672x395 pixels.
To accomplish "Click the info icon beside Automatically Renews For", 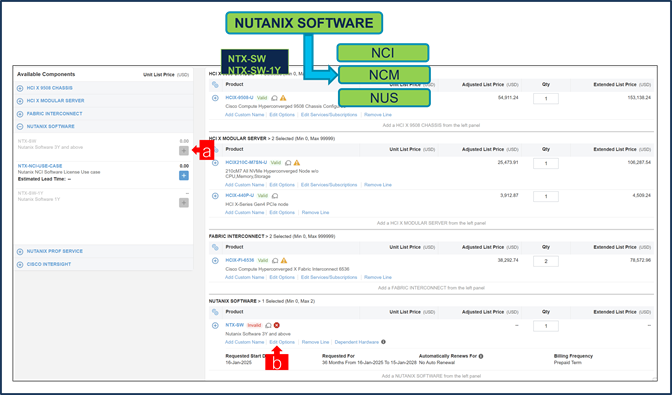I will coord(481,356).
